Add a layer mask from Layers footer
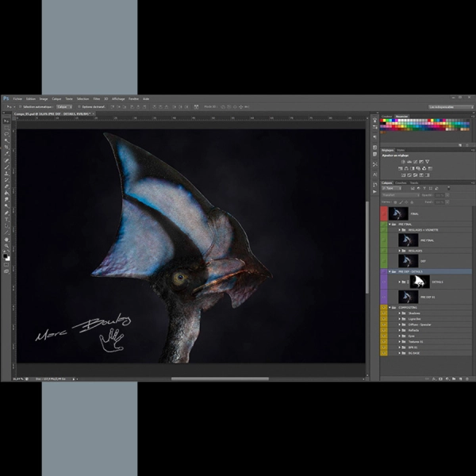 440,379
